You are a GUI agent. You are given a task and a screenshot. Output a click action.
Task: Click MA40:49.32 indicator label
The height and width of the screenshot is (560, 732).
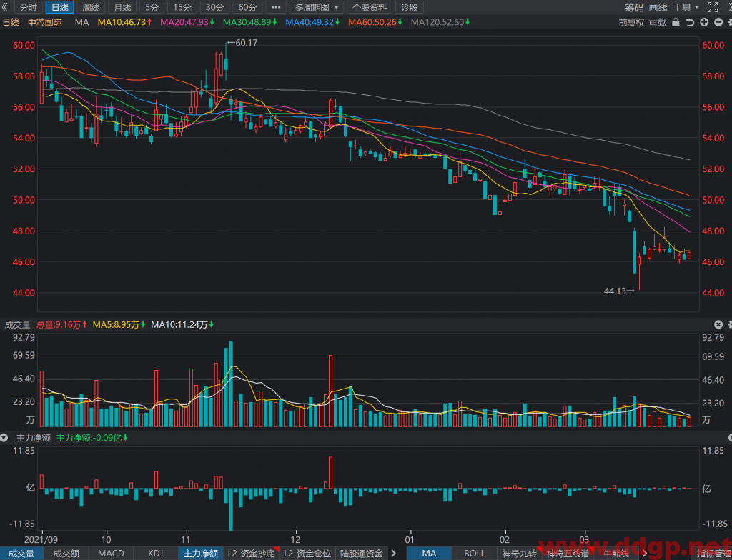(312, 22)
